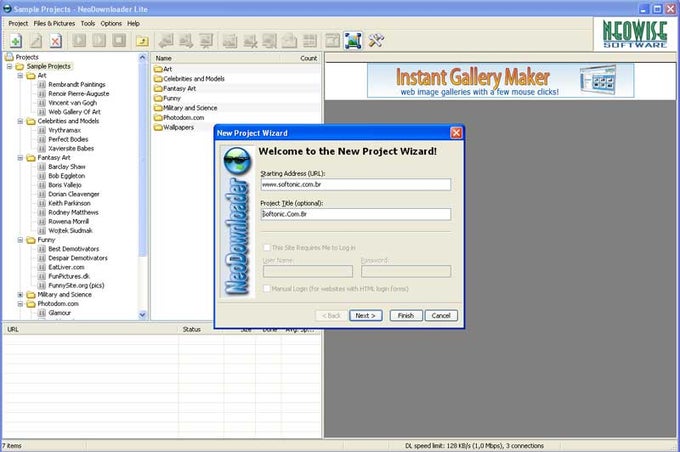
Task: Click the New Project toolbar icon with green plus
Action: 16,41
